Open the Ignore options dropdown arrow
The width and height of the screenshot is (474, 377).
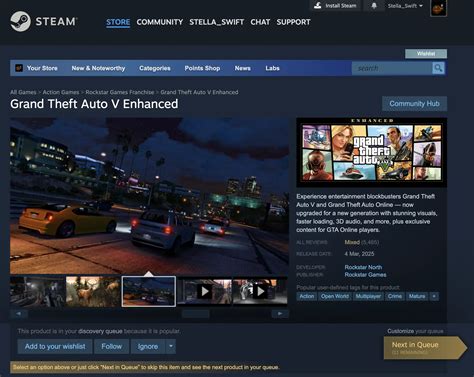pyautogui.click(x=171, y=346)
